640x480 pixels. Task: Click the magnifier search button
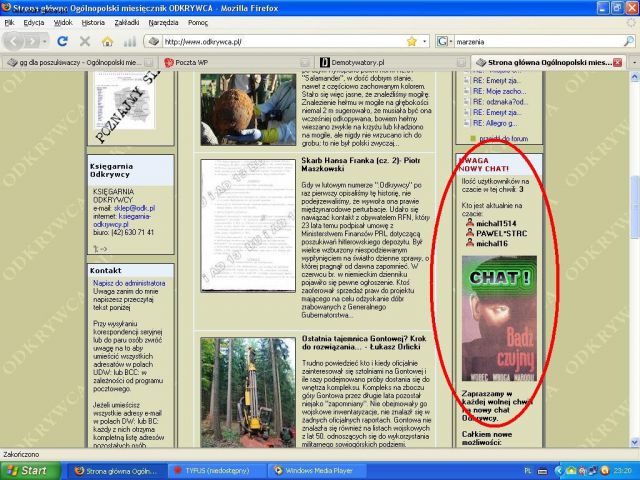[629, 41]
